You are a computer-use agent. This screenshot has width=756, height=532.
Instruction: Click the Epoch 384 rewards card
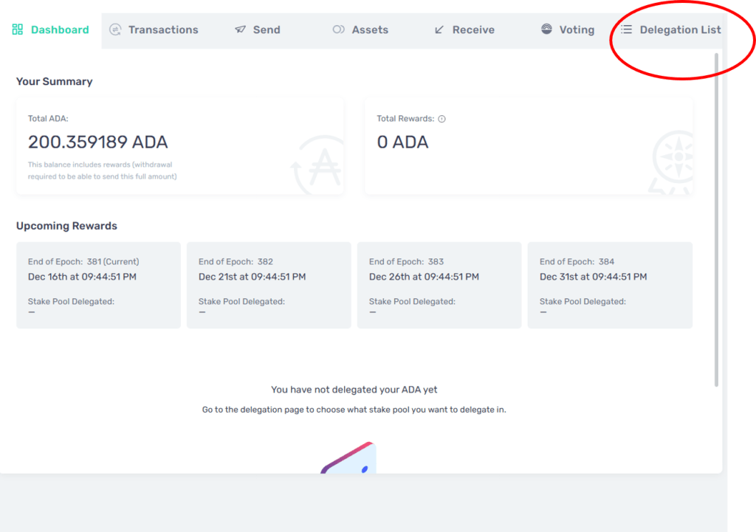[x=610, y=285]
